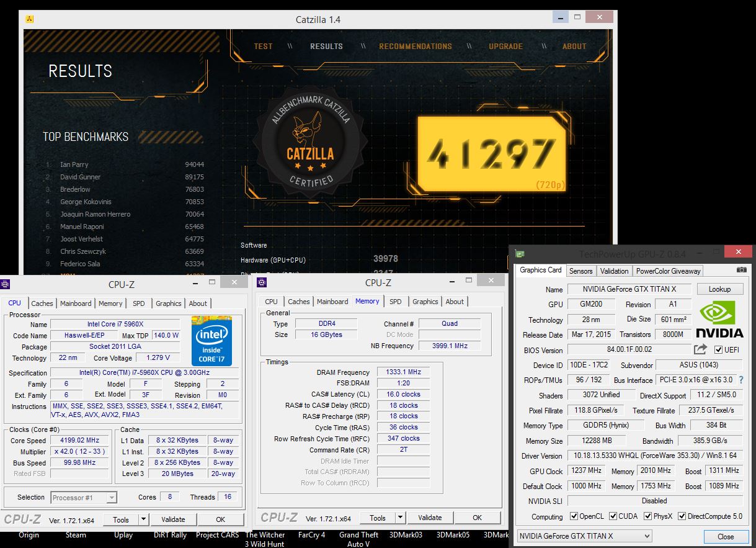
Task: Click the Close button in GPU-Z
Action: tap(726, 536)
